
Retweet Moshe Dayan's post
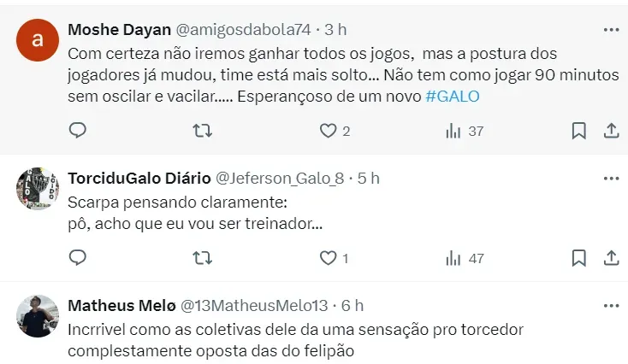(x=203, y=131)
